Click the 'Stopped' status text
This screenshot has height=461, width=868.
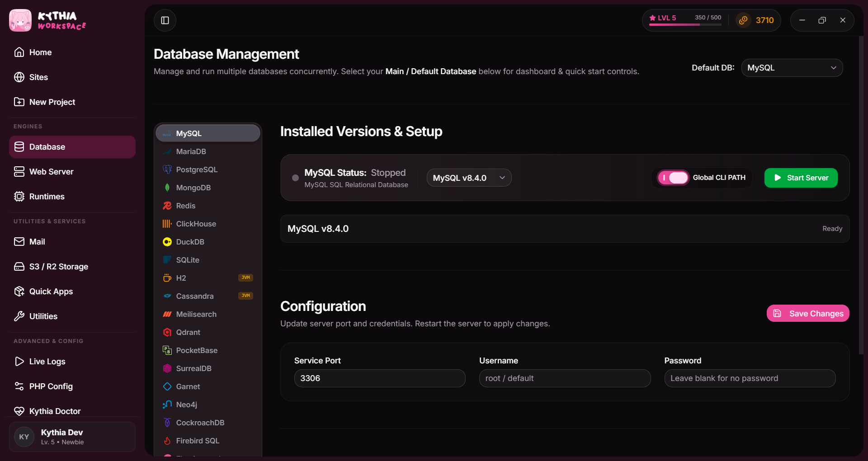[388, 173]
